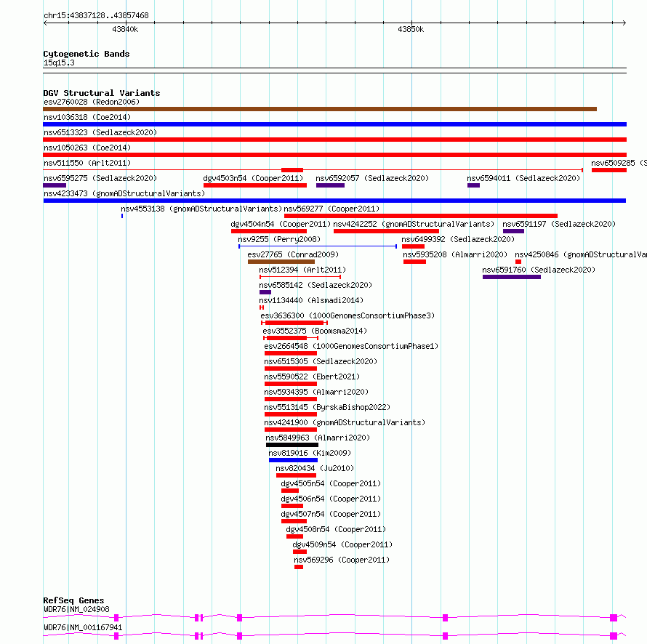The width and height of the screenshot is (647, 644).
Task: Click the 43850k ruler label
Action: (411, 29)
